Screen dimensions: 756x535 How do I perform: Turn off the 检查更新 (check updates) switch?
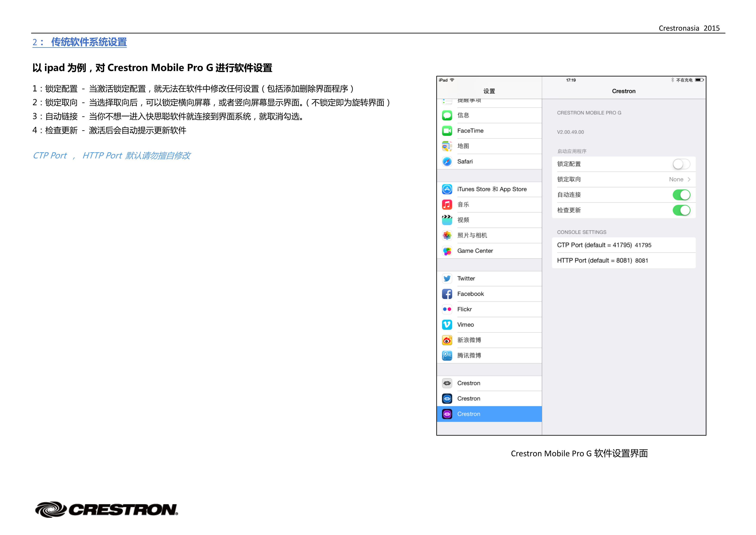(x=681, y=210)
